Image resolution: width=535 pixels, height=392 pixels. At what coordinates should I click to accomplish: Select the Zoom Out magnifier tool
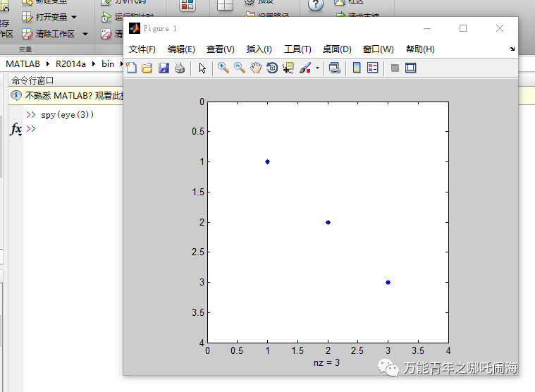(240, 68)
